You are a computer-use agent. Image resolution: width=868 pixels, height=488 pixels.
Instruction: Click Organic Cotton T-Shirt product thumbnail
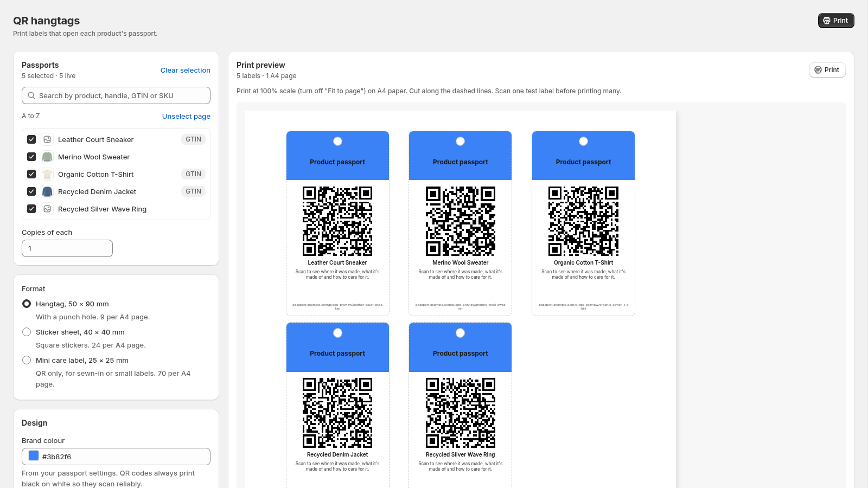click(47, 174)
